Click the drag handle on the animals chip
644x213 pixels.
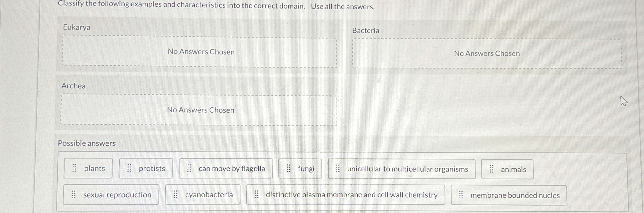[x=492, y=169]
